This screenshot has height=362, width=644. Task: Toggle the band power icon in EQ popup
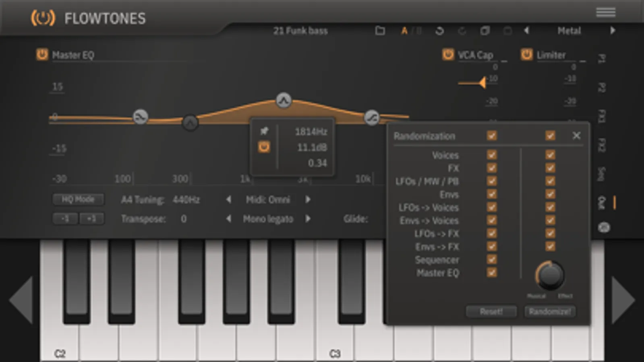[264, 147]
